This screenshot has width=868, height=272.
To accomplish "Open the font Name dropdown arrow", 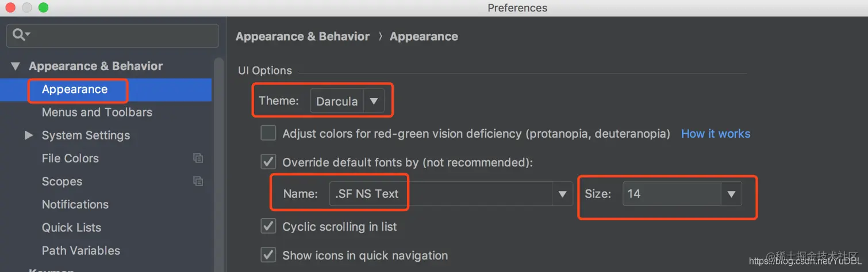I will [562, 194].
